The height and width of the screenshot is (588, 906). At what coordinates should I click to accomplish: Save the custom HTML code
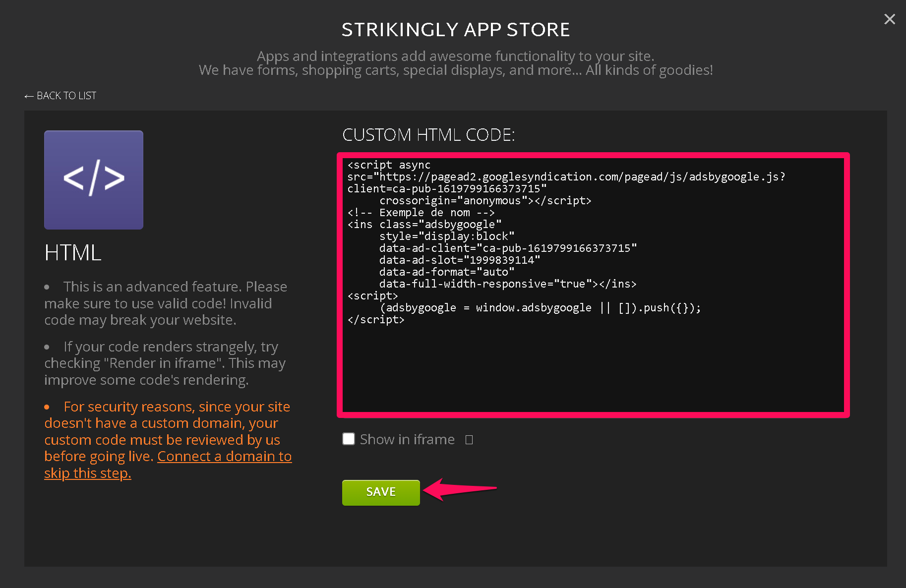pyautogui.click(x=381, y=492)
